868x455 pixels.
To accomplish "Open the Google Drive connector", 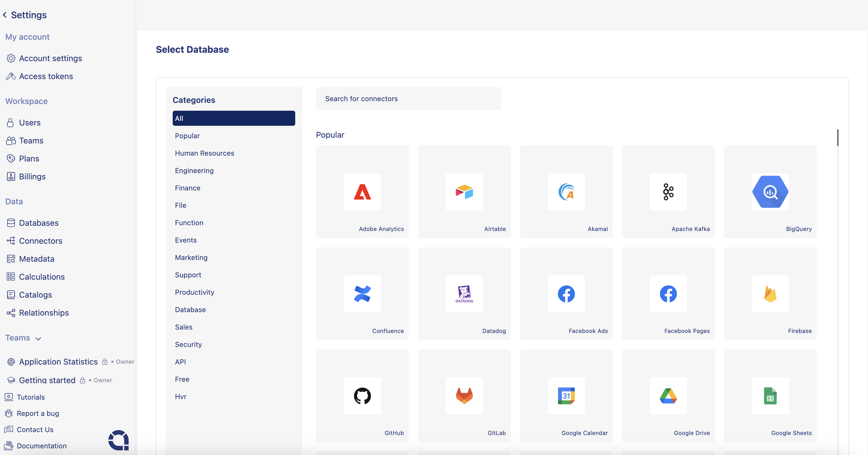I will [x=668, y=396].
